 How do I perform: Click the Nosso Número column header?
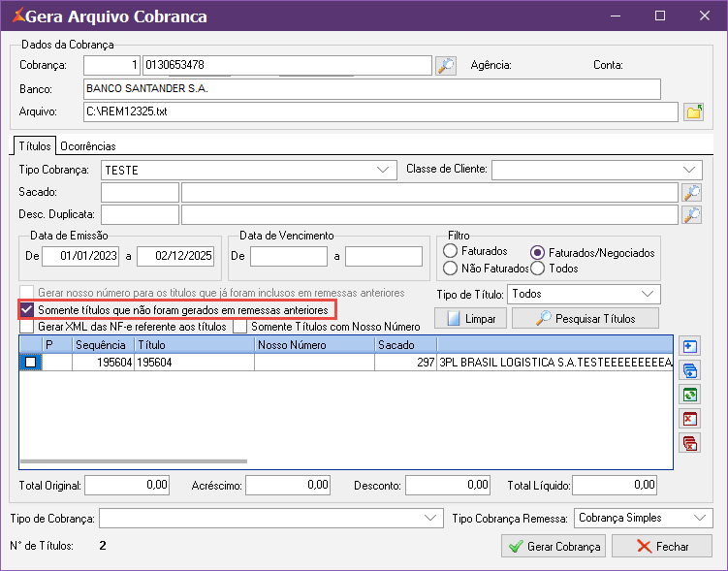(314, 345)
